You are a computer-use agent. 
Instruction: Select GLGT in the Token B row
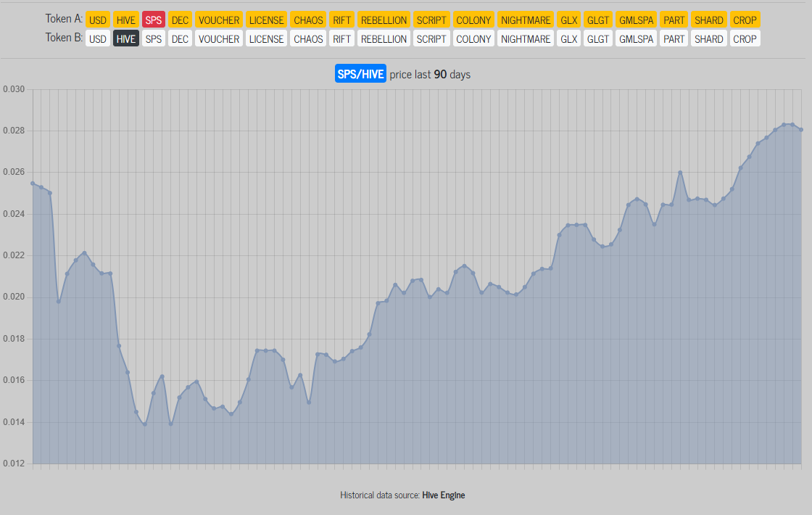[598, 38]
